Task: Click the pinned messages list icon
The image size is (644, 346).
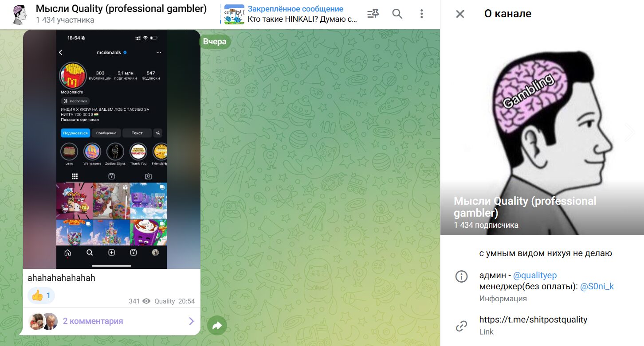Action: point(373,14)
